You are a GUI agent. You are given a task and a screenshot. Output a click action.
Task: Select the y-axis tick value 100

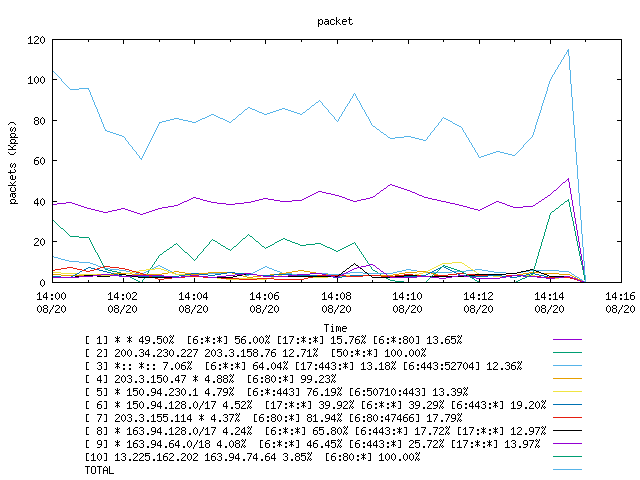(x=36, y=80)
